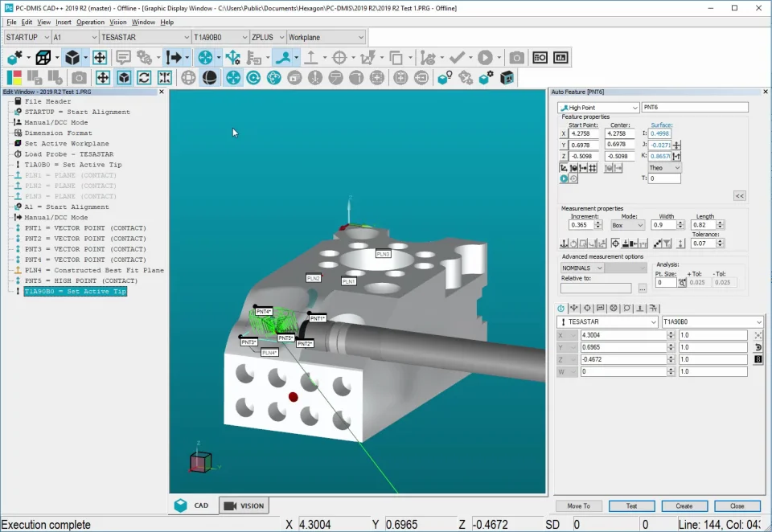The image size is (772, 532).
Task: Expand the ZPLUS workplane dropdown
Action: [280, 37]
